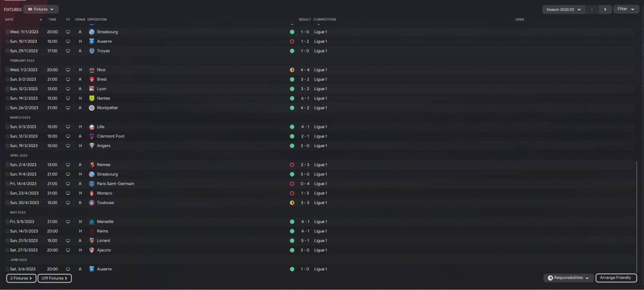This screenshot has width=644, height=290.
Task: Toggle the circle beside Fri, 14/4/2023 fixture
Action: pos(8,184)
